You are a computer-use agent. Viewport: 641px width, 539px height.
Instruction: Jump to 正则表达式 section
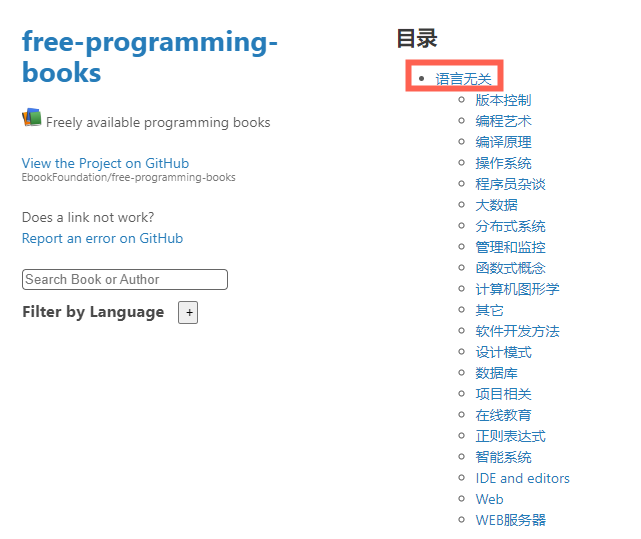click(510, 436)
